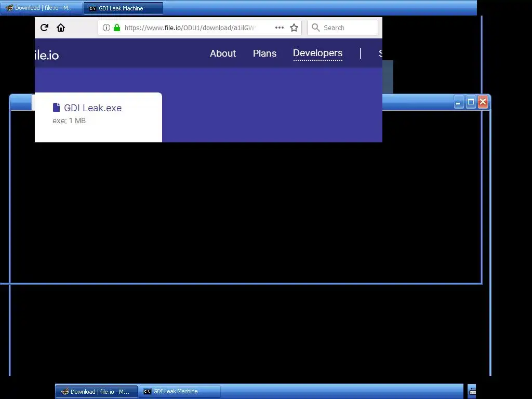The height and width of the screenshot is (399, 532).
Task: Switch to GDI Leak Machine taskbar button at bottom
Action: pyautogui.click(x=180, y=391)
